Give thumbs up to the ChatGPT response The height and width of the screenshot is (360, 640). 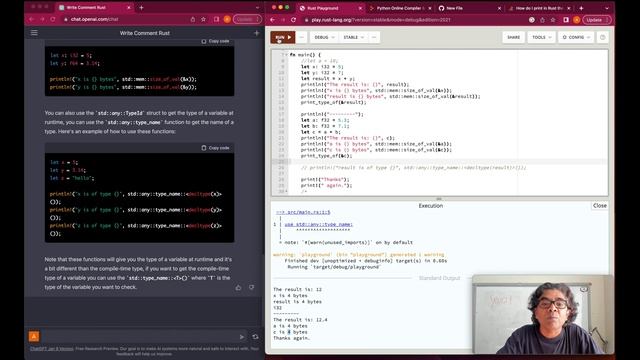238,288
